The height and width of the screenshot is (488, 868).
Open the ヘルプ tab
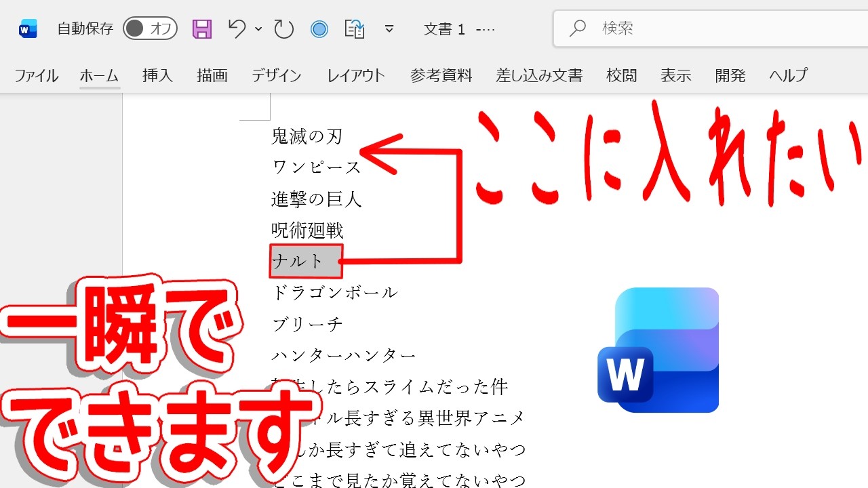(788, 75)
